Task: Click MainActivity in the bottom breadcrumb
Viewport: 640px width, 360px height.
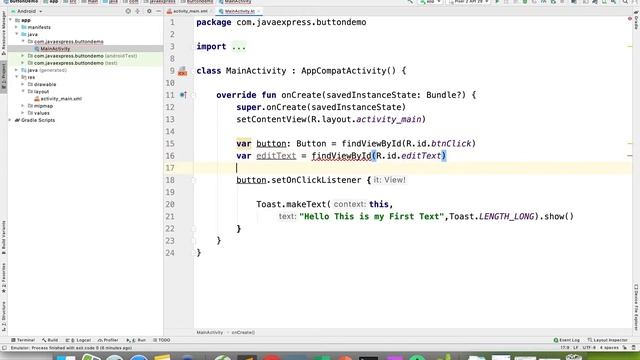Action: (x=210, y=333)
